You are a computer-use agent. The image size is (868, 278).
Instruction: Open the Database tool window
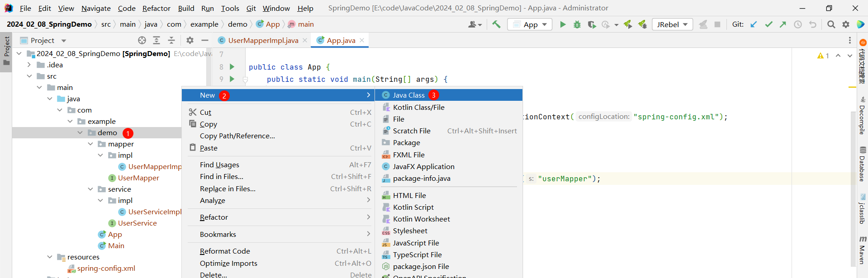862,164
